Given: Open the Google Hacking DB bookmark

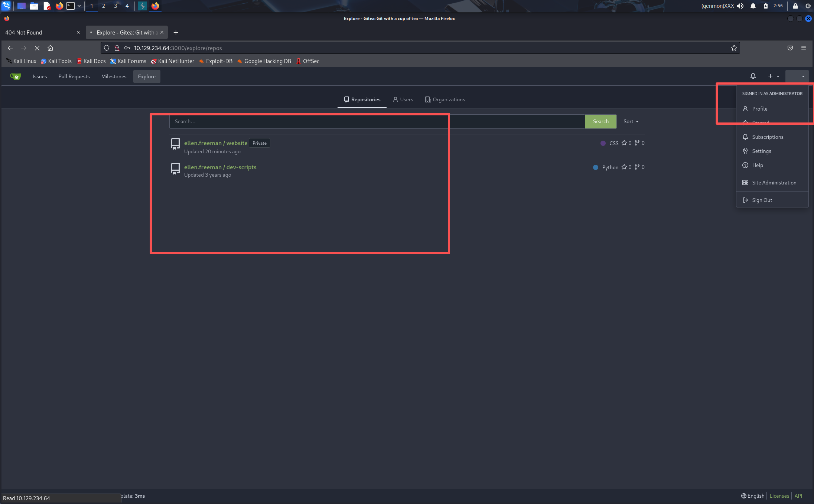Looking at the screenshot, I should tap(264, 61).
